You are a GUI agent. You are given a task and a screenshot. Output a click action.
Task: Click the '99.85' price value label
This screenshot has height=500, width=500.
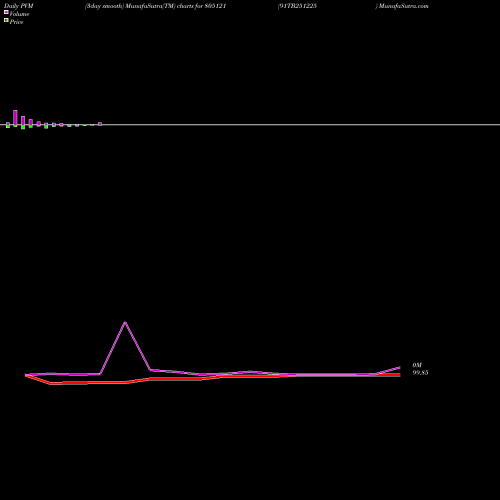[420, 373]
